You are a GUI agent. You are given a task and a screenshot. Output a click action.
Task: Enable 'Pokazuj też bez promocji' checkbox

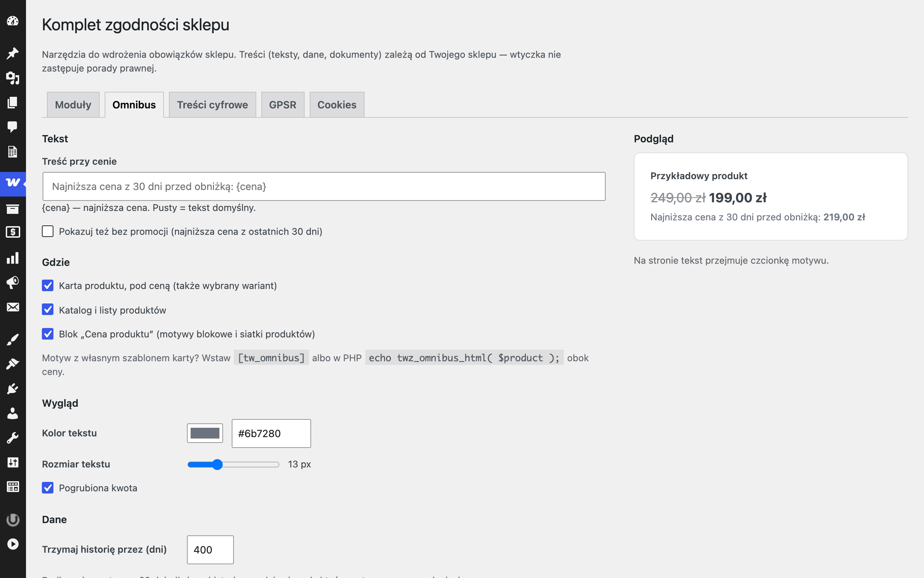pos(48,231)
